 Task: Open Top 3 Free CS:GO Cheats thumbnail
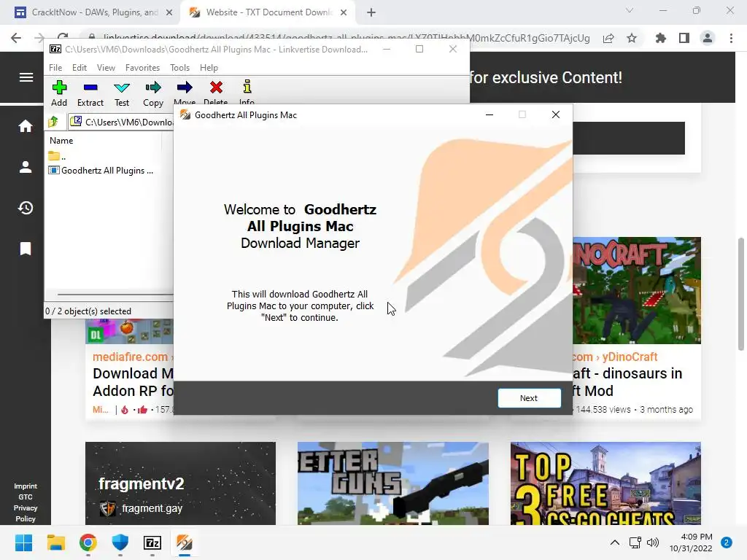pyautogui.click(x=605, y=483)
